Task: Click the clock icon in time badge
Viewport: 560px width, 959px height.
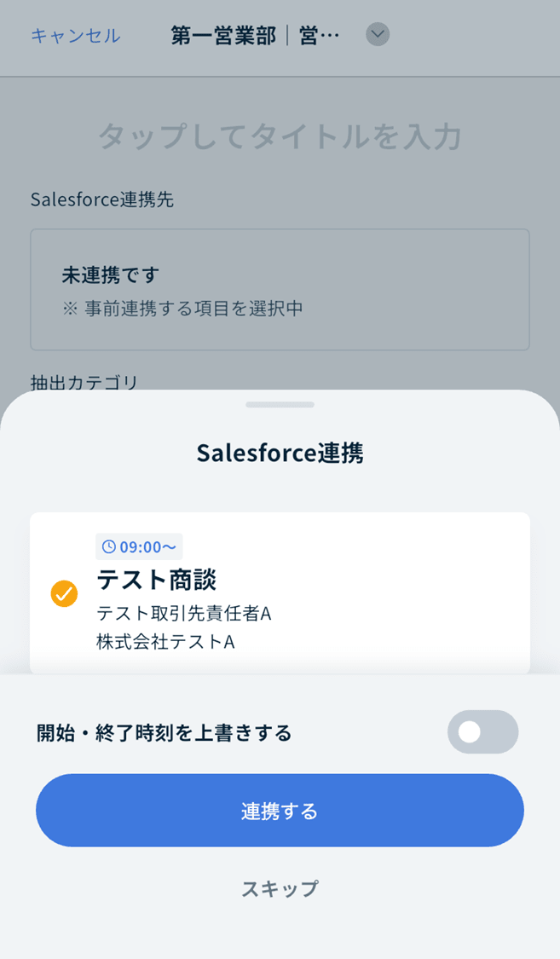Action: click(x=109, y=547)
